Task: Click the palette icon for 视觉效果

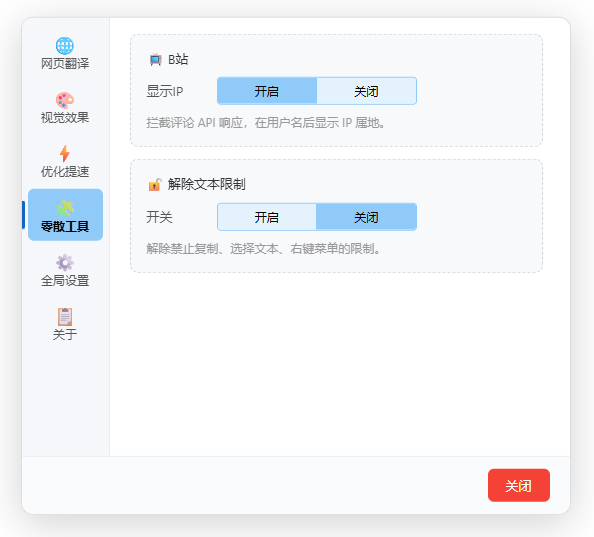Action: [x=65, y=100]
